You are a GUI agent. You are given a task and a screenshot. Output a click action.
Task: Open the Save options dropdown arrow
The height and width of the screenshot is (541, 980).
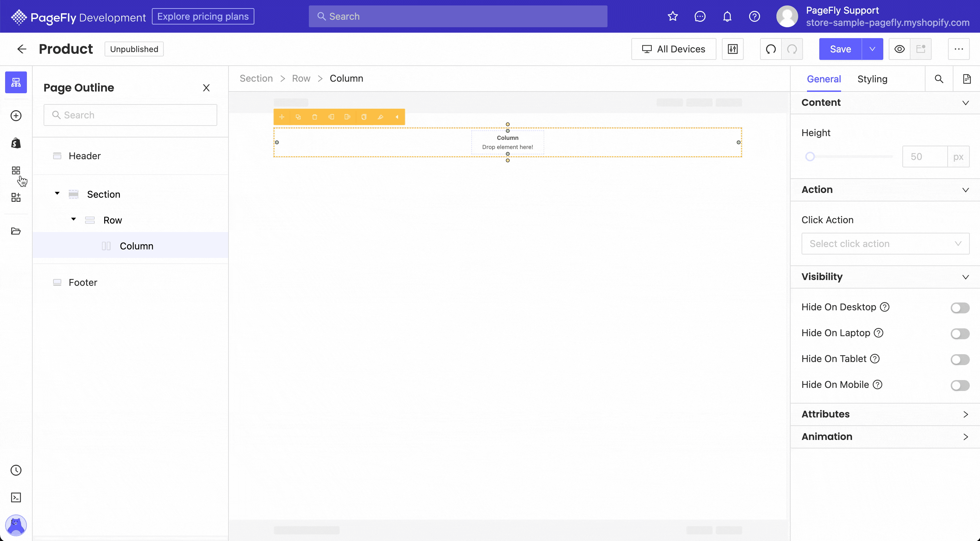tap(872, 49)
